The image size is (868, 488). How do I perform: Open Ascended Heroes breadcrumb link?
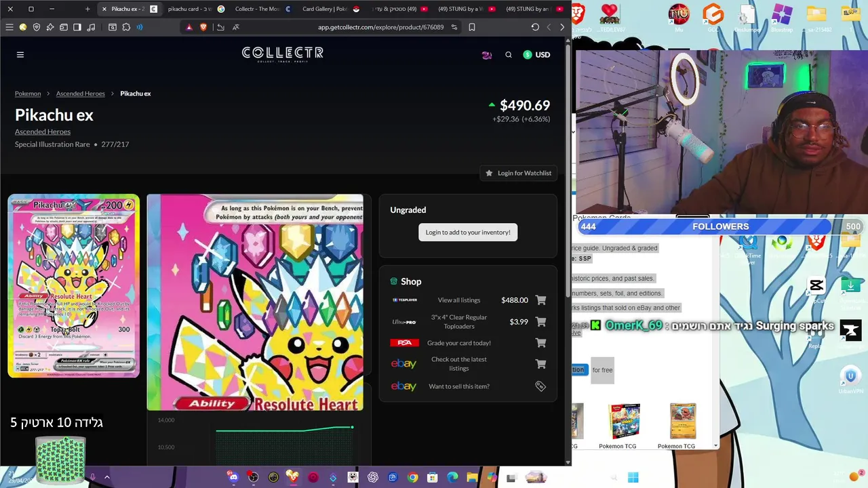81,94
